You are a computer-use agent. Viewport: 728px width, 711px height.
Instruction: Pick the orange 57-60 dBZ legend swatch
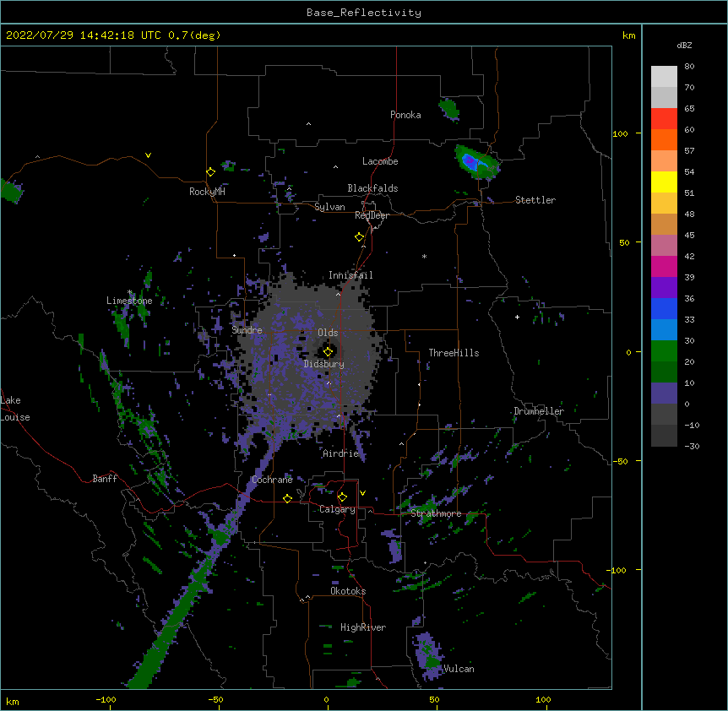(x=664, y=139)
